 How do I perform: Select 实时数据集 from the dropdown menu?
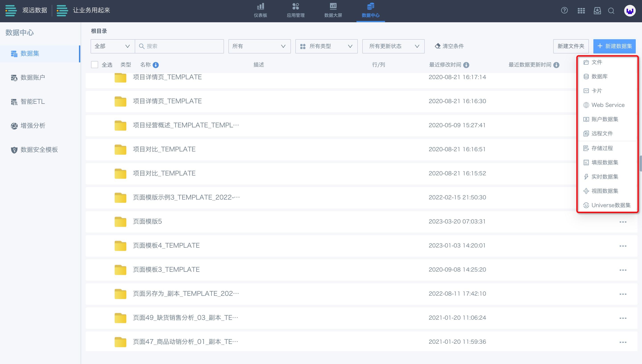605,177
